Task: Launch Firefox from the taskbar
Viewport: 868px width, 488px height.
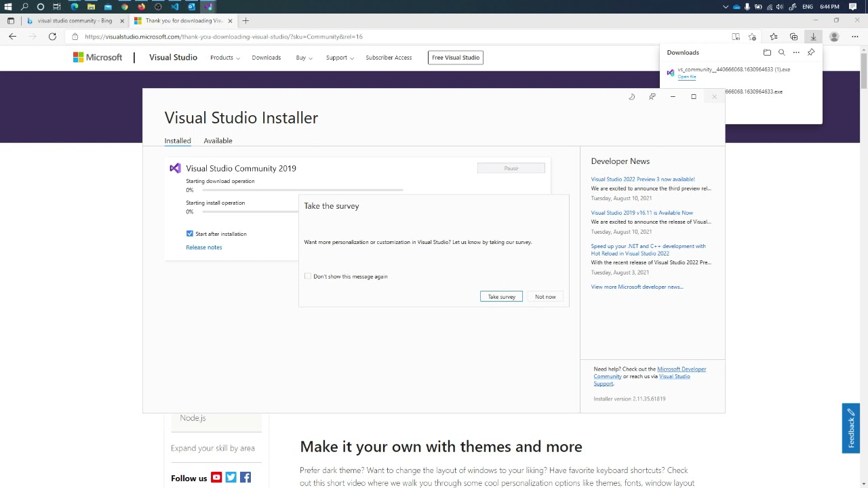Action: pos(141,7)
